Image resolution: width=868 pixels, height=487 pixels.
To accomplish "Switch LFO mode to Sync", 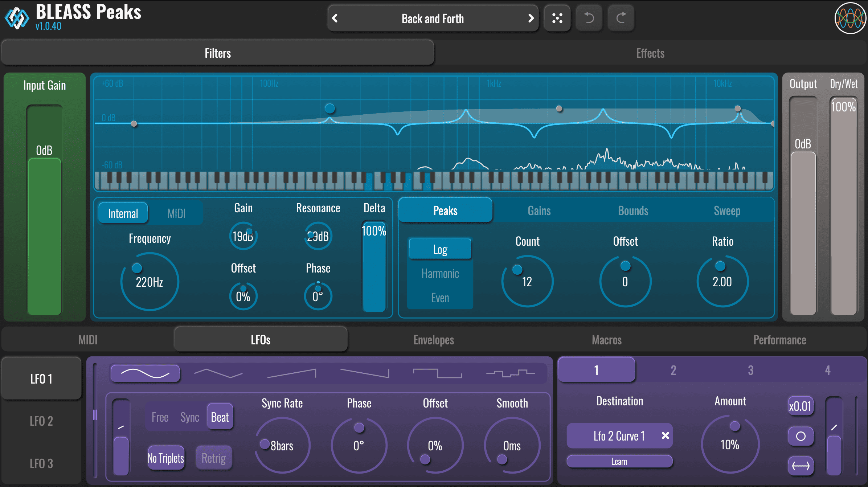I will (189, 417).
